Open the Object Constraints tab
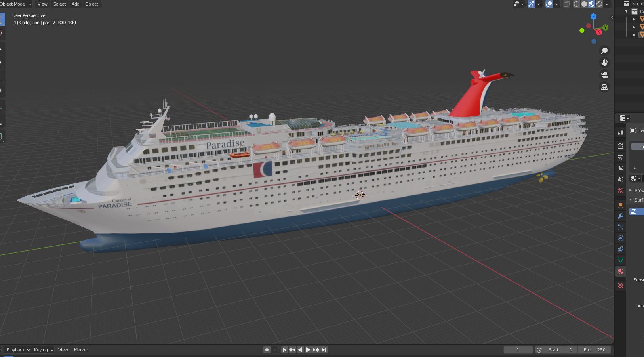The image size is (644, 357). coord(621,249)
